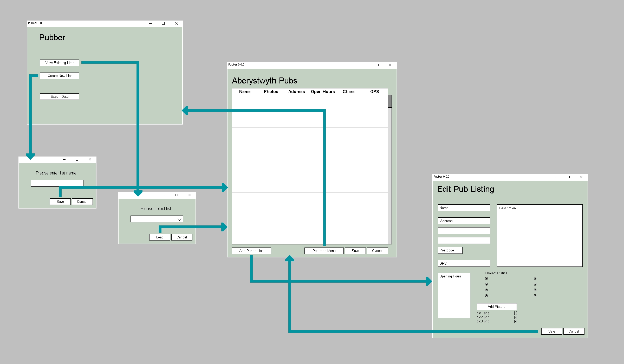Select top-left Characteristics radio button
Image resolution: width=624 pixels, height=364 pixels.
pos(486,278)
